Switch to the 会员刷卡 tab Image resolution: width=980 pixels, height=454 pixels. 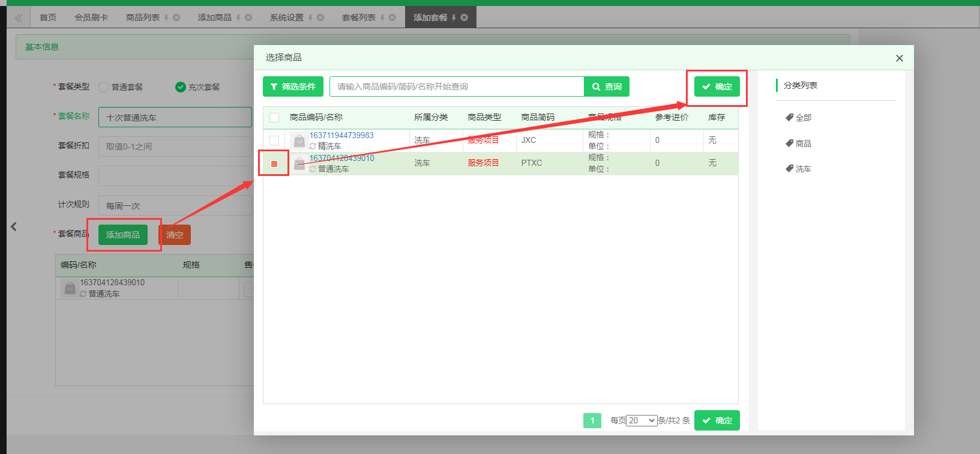click(91, 17)
